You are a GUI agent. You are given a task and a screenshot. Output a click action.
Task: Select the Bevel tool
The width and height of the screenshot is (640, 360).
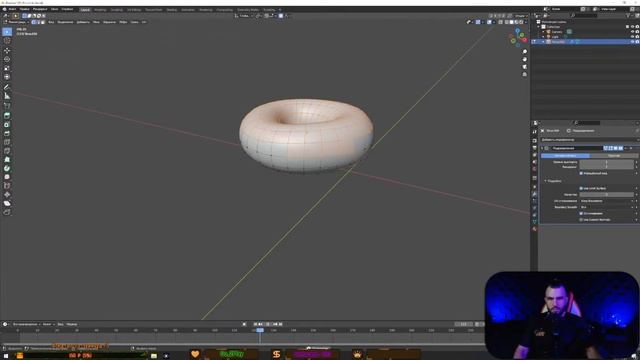[x=7, y=133]
